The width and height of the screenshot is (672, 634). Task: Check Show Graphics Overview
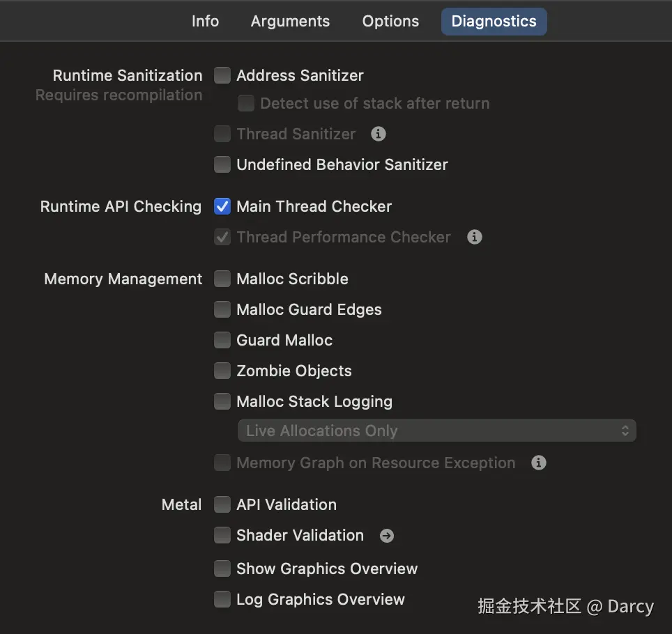[x=222, y=569]
